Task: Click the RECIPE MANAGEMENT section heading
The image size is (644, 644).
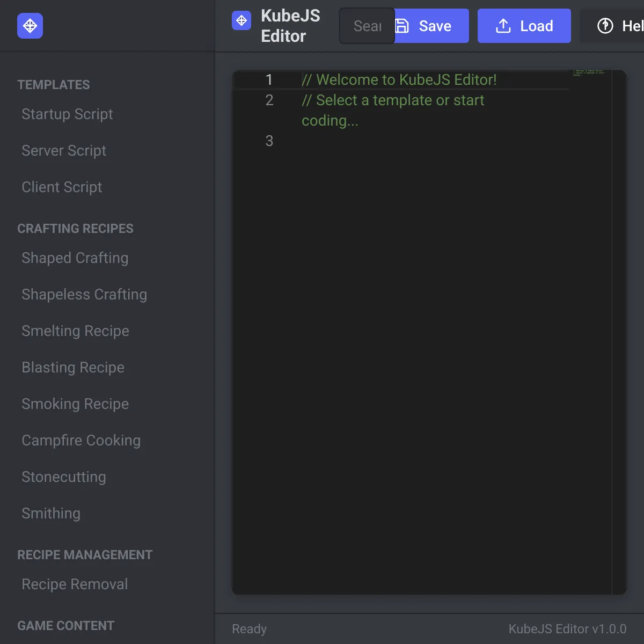Action: point(85,555)
